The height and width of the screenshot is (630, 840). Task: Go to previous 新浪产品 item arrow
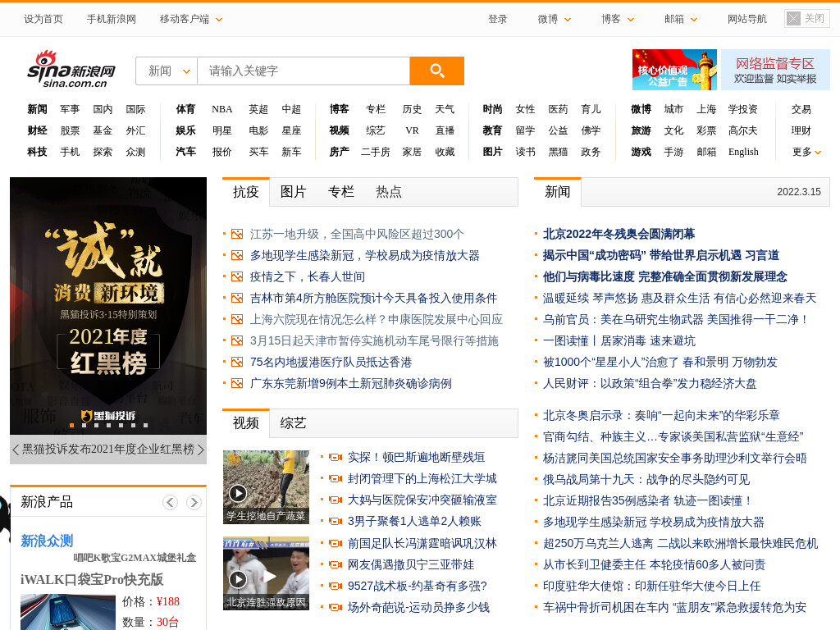click(171, 502)
